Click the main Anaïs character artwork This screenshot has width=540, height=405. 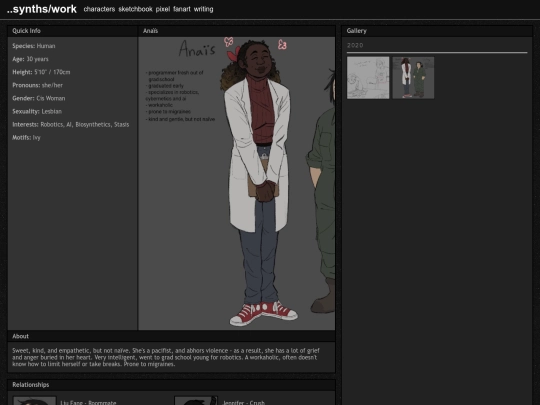[x=237, y=183]
